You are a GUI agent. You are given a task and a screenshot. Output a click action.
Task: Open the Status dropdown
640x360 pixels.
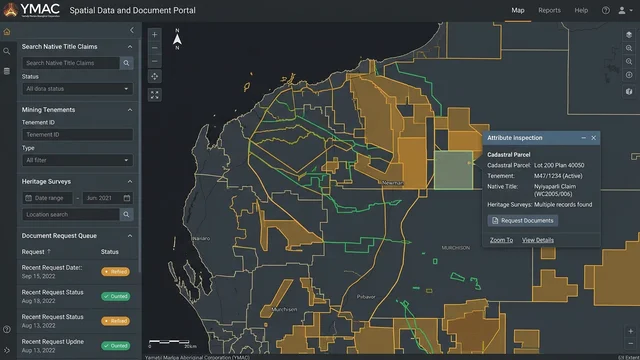78,89
